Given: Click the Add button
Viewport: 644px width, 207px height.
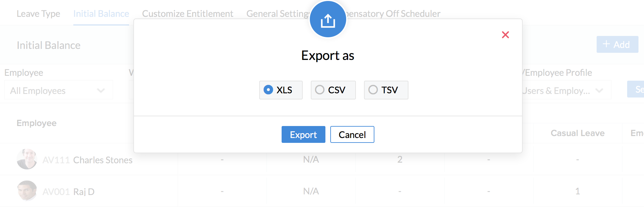Looking at the screenshot, I should click(x=617, y=44).
